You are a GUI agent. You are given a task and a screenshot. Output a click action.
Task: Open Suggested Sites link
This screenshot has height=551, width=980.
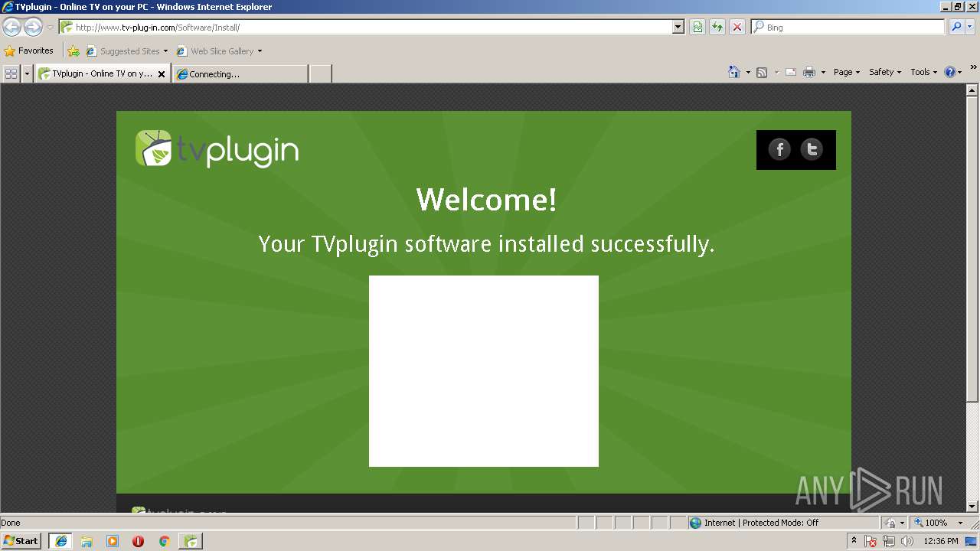[127, 51]
